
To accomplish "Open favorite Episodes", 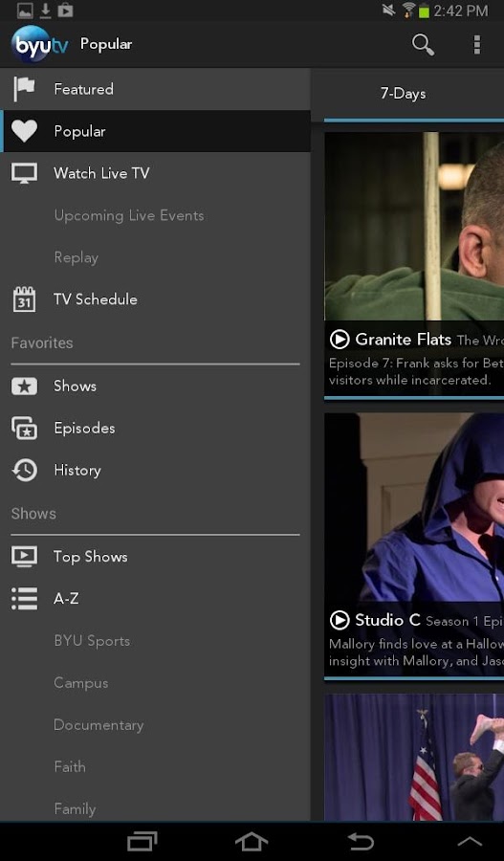I will coord(155,429).
